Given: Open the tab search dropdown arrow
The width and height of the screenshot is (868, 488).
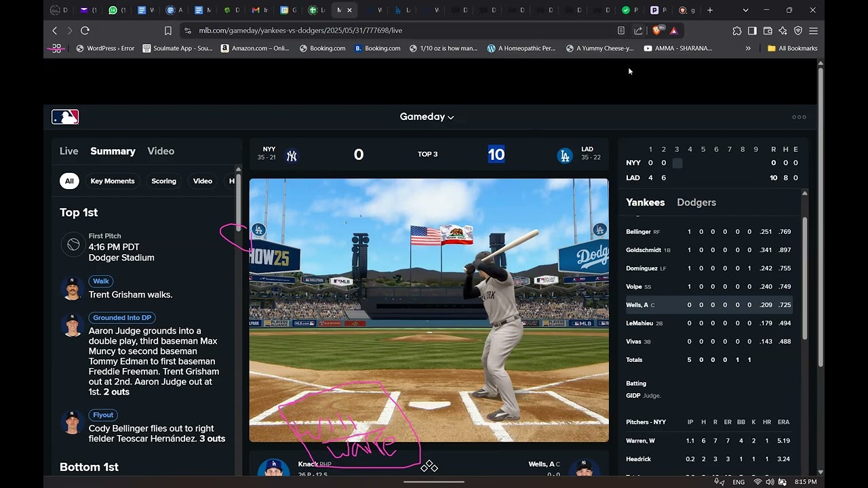Looking at the screenshot, I should [x=745, y=10].
